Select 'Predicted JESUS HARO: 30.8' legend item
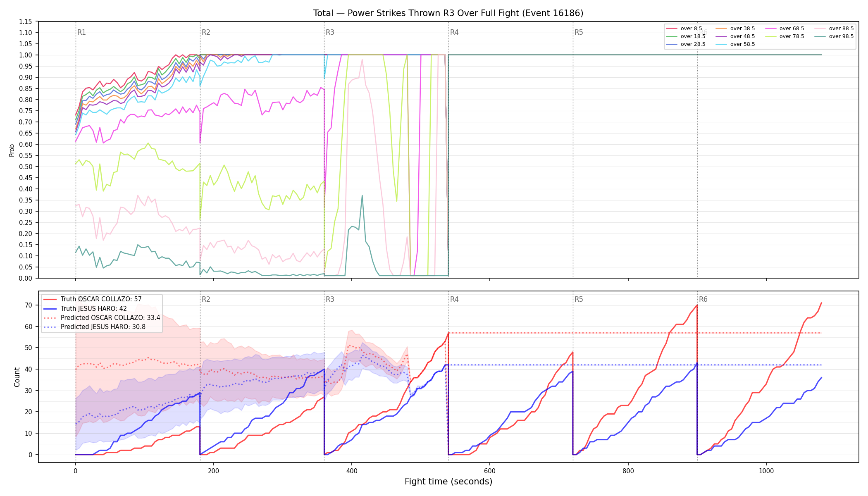 click(x=94, y=327)
